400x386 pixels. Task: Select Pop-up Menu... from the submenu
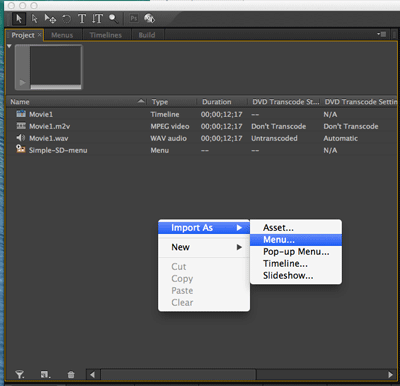tap(296, 252)
